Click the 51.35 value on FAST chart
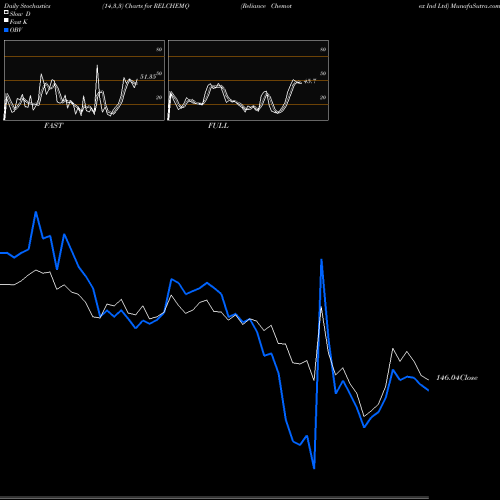500x500 pixels. click(148, 77)
